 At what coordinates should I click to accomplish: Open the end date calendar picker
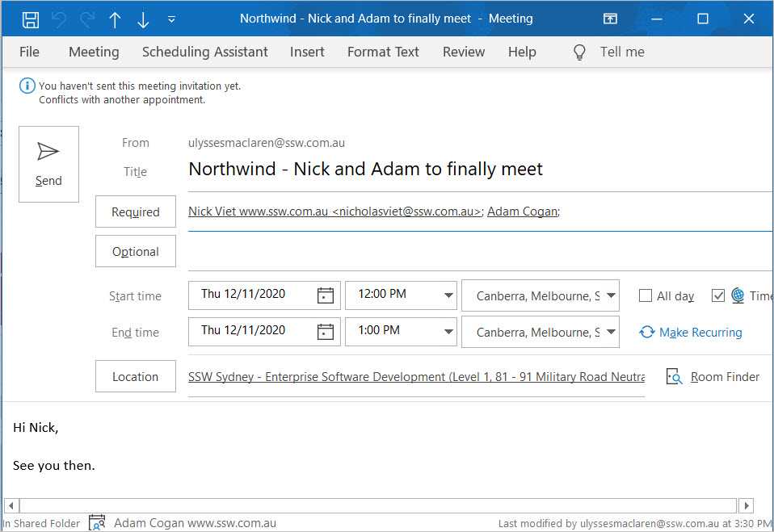[x=325, y=332]
